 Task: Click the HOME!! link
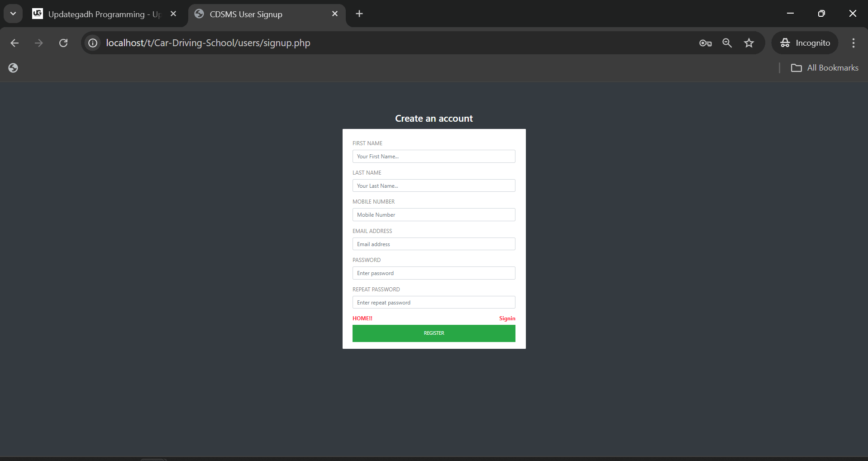click(362, 318)
